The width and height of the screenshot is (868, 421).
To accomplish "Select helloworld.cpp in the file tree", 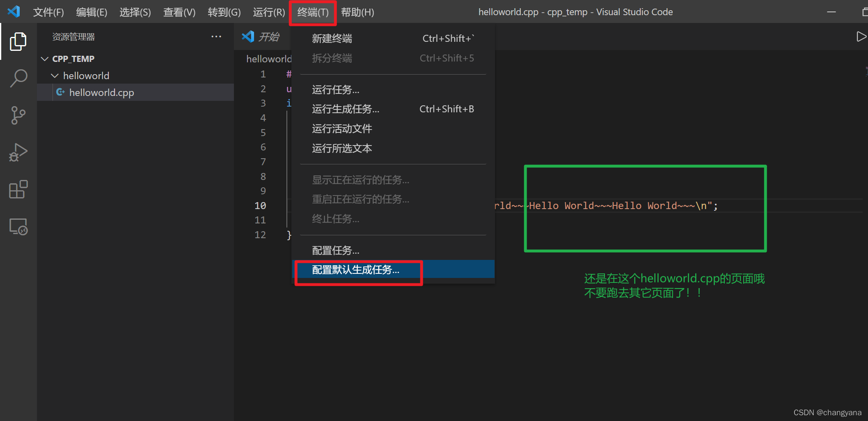I will point(135,92).
